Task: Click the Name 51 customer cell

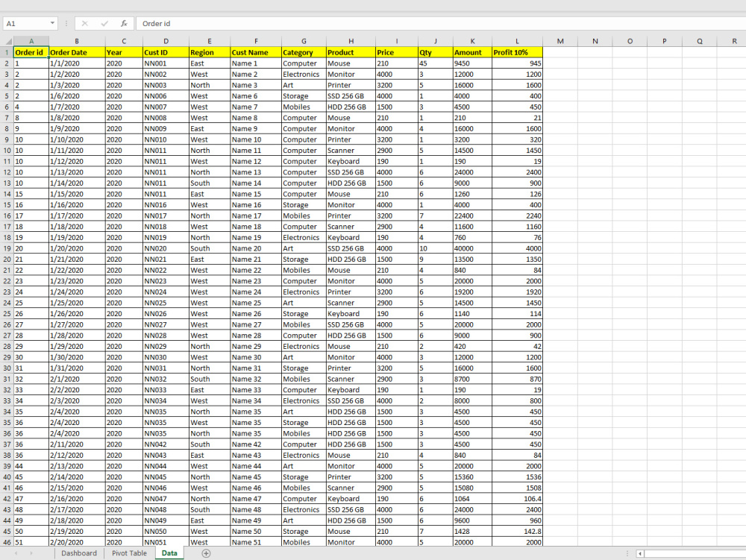Action: click(x=256, y=542)
